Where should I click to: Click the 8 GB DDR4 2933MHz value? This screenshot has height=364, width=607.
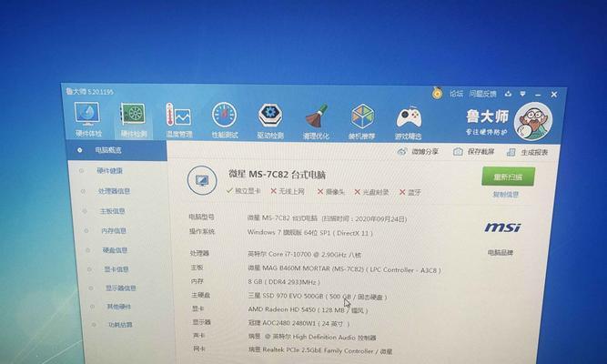pyautogui.click(x=284, y=282)
